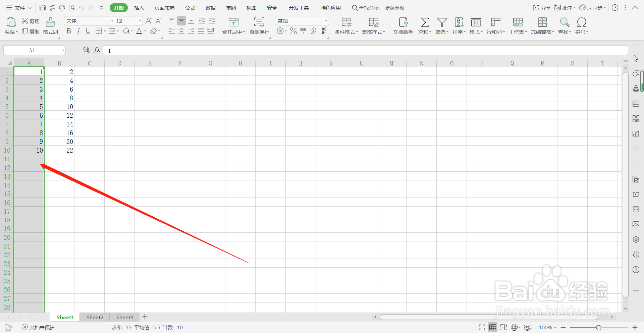This screenshot has height=333, width=644.
Task: Click the Increase Decimal icon
Action: pyautogui.click(x=314, y=31)
